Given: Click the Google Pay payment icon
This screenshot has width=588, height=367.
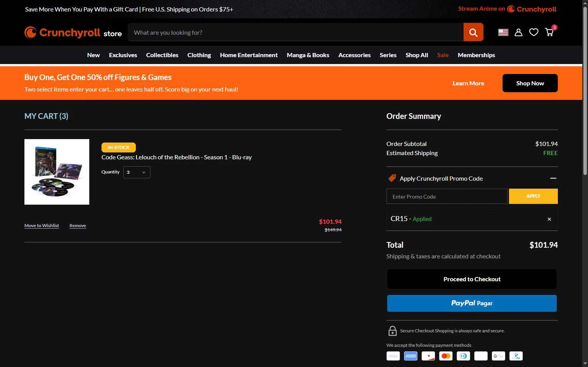Looking at the screenshot, I should [498, 356].
